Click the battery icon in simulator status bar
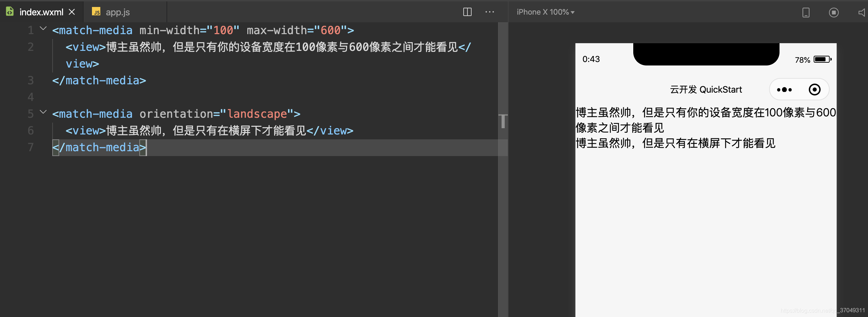The width and height of the screenshot is (868, 317). tap(823, 59)
